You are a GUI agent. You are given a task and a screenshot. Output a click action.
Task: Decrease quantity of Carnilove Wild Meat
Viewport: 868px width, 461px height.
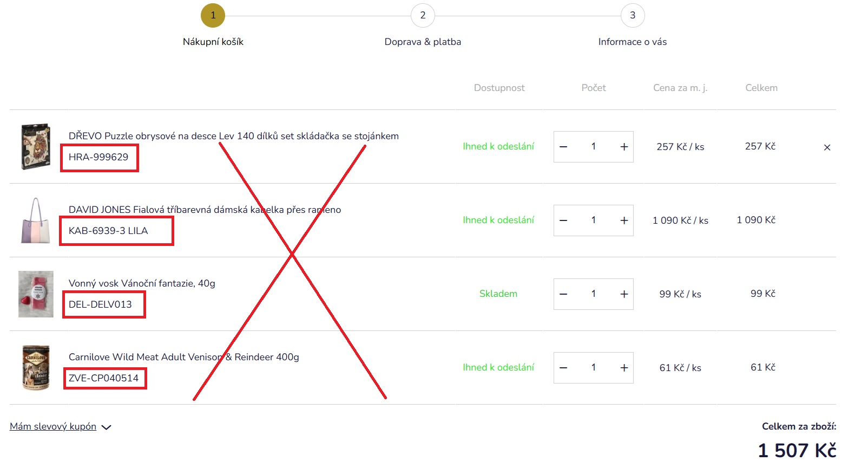[563, 368]
